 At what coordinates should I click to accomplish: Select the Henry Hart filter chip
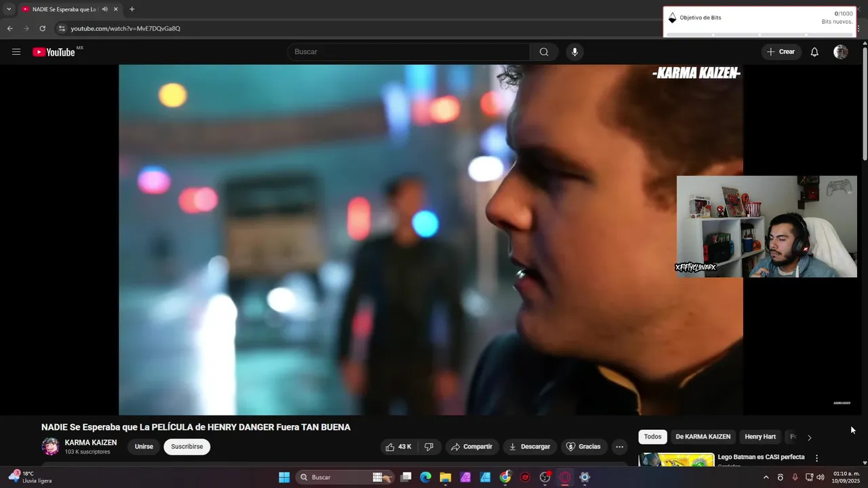pos(760,437)
